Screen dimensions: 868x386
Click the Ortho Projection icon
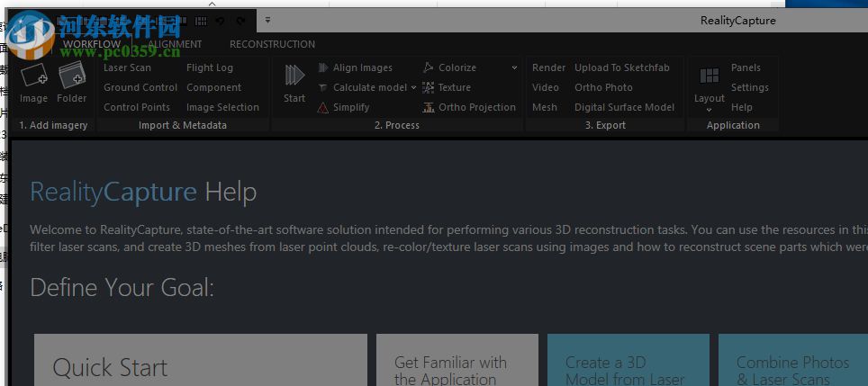429,107
